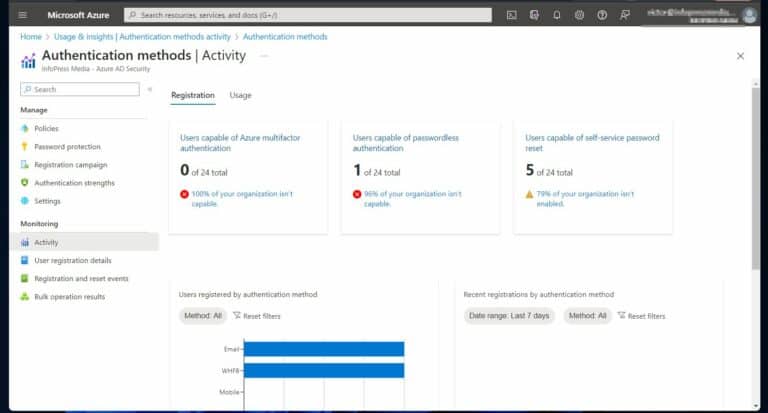Click the Authentication methods chart icon by title
Viewport: 768px width, 413px height.
pyautogui.click(x=28, y=61)
